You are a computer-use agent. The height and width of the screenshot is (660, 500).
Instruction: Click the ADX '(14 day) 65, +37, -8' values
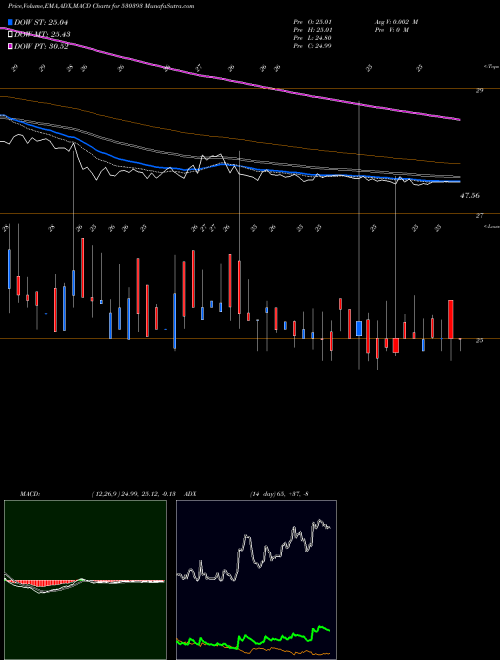pos(279,494)
